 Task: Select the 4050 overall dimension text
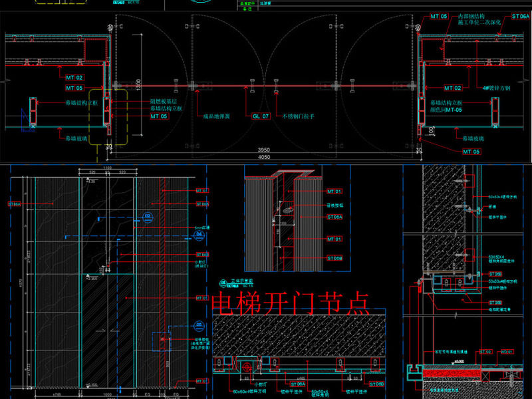tap(264, 157)
